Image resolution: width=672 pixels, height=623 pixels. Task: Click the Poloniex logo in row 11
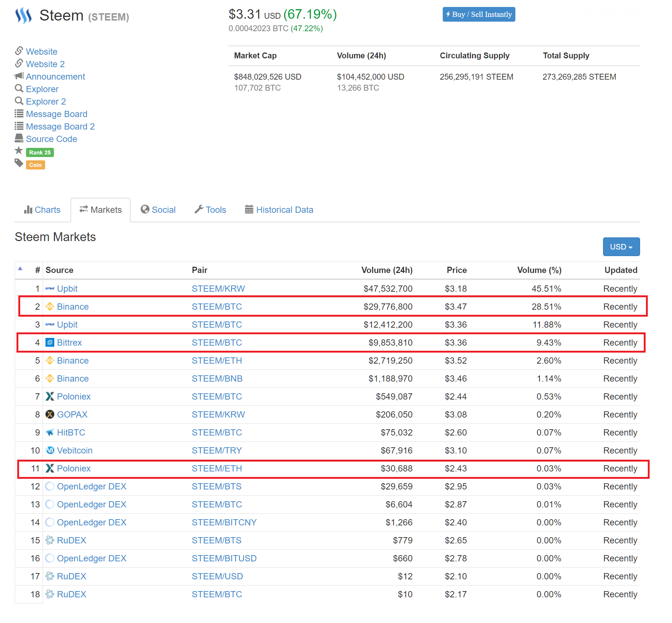coord(50,469)
